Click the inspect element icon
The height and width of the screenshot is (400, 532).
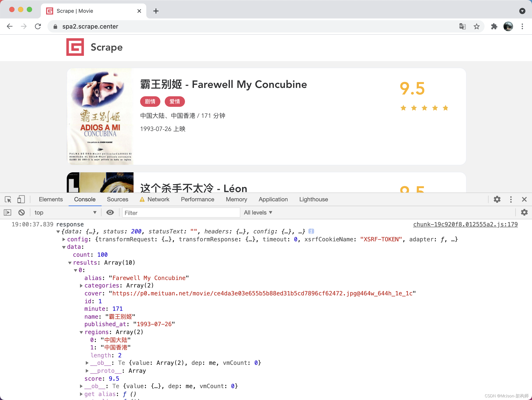(8, 199)
